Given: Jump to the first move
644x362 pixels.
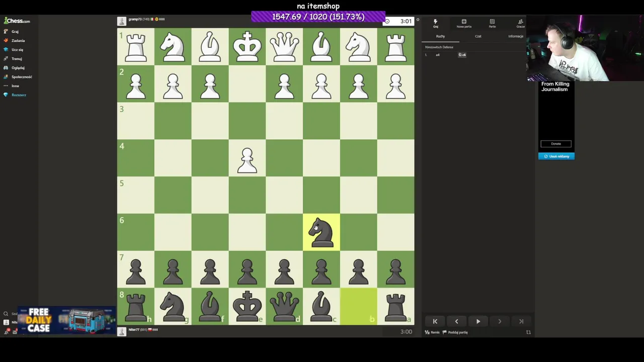Looking at the screenshot, I should [x=435, y=321].
